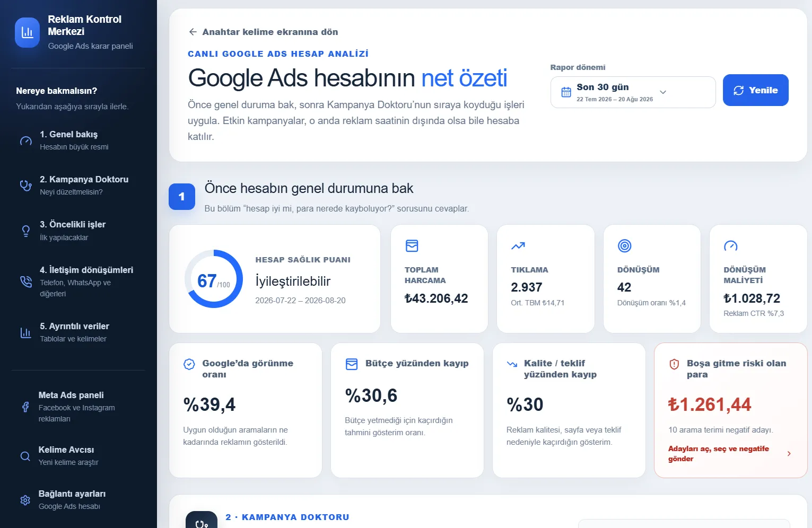Navigate to 4. İletişim dönüşümleri
The width and height of the screenshot is (812, 528).
[78, 281]
